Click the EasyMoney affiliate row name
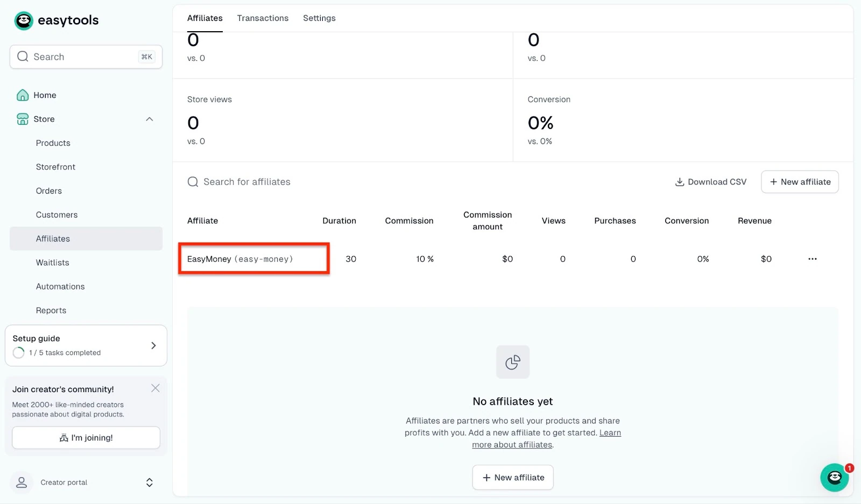 (240, 259)
